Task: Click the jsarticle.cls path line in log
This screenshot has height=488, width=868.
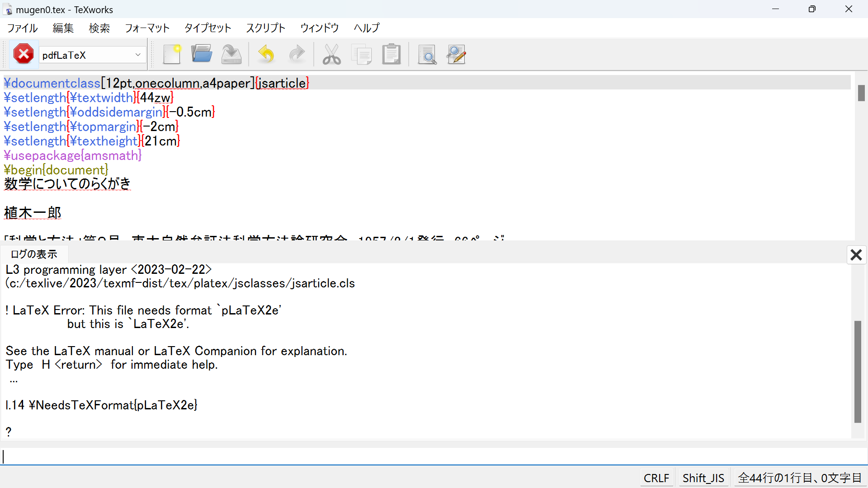Action: [x=180, y=283]
